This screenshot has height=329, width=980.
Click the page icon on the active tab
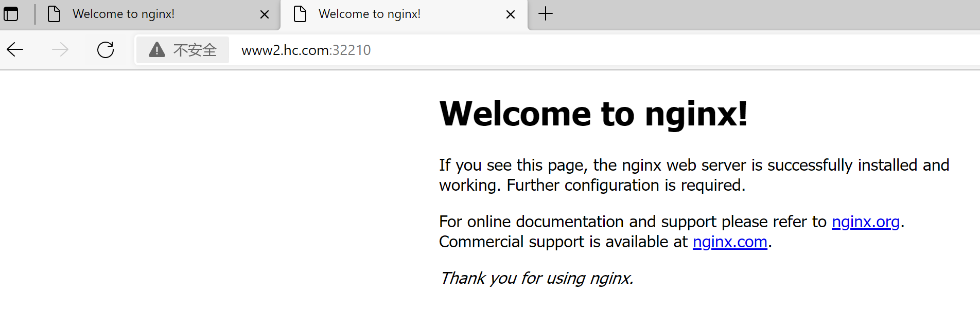point(300,14)
